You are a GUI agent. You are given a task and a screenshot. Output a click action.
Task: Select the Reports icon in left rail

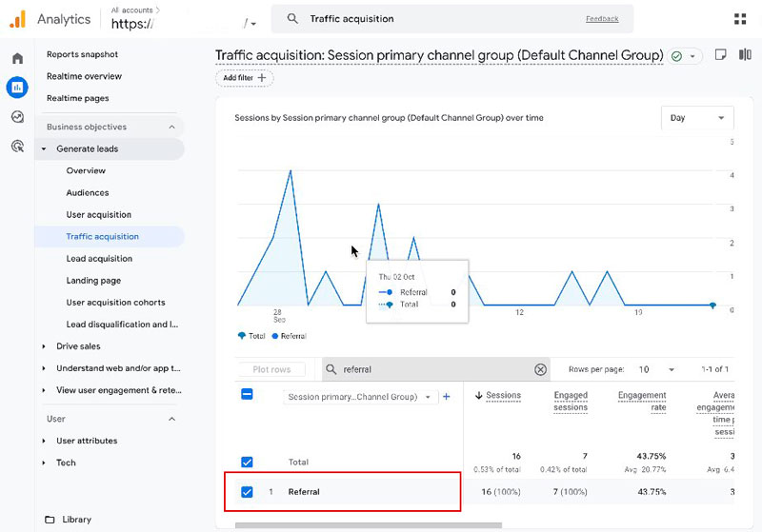[17, 88]
